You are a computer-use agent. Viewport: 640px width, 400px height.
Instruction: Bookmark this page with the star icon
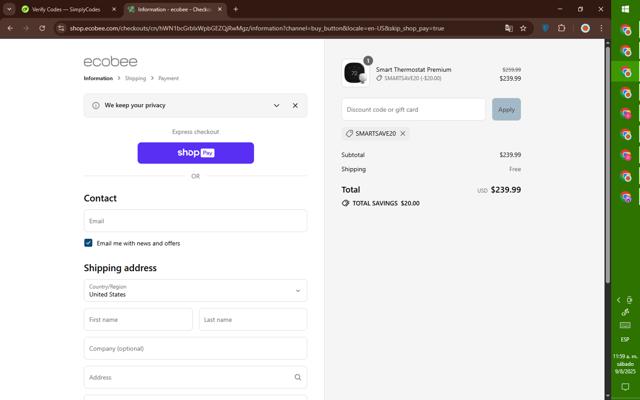[x=523, y=28]
